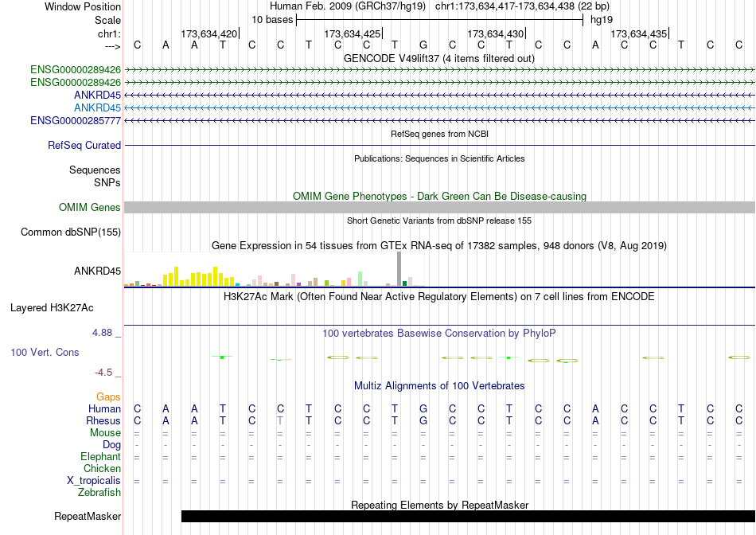The width and height of the screenshot is (756, 535).
Task: Click the '10 bases' scale bar label
Action: [272, 20]
